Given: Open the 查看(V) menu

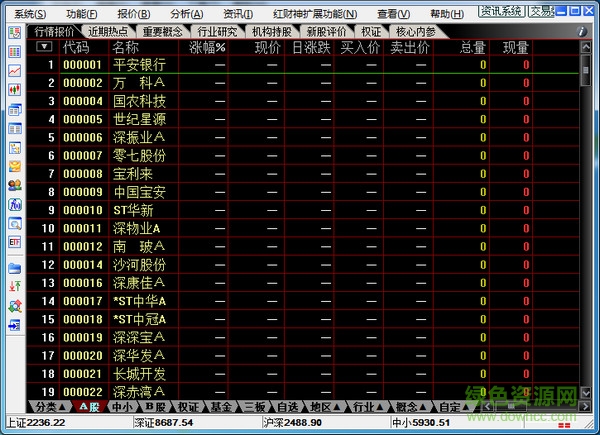Looking at the screenshot, I should pyautogui.click(x=394, y=14).
